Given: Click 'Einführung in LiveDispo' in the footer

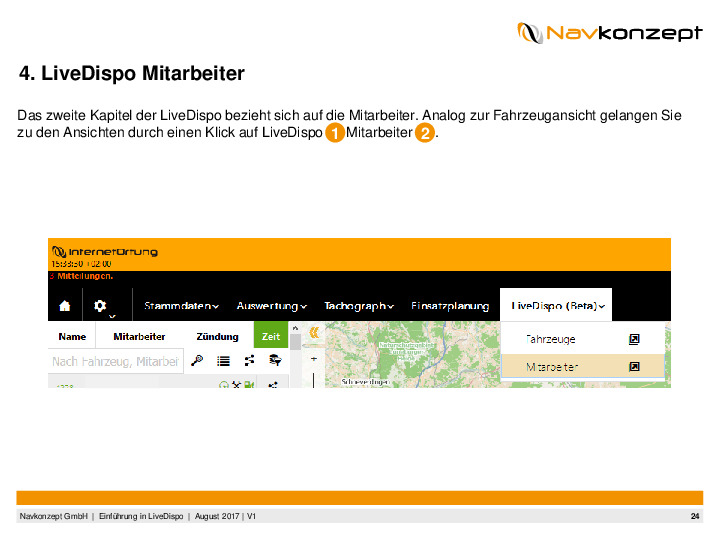Looking at the screenshot, I should click(x=141, y=516).
